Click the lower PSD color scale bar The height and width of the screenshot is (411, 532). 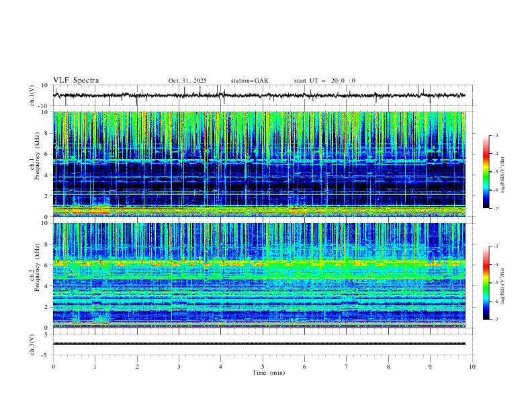486,283
